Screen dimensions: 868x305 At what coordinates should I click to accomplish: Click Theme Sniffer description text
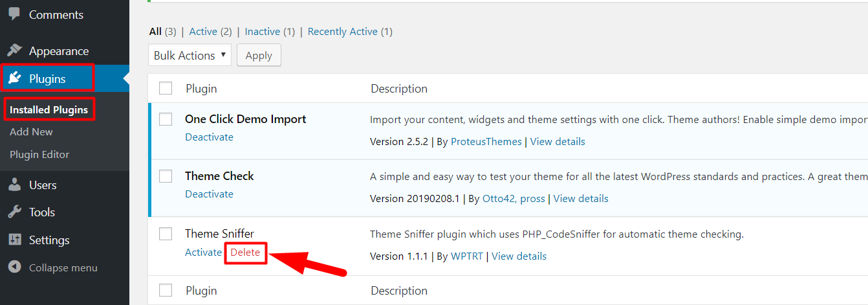click(x=557, y=234)
